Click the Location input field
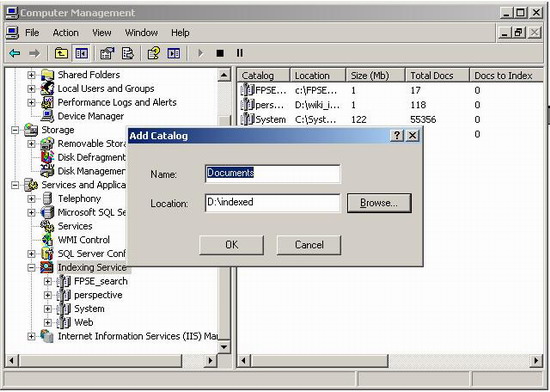Viewport: 550px width, 392px height. [x=273, y=203]
